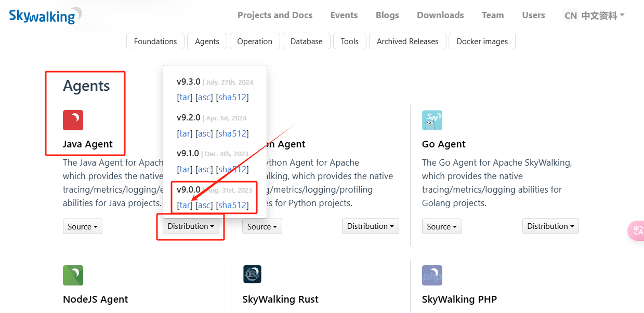Viewport: 644px width, 313px height.
Task: Open the Go Agent Distribution dropdown
Action: pyautogui.click(x=550, y=226)
